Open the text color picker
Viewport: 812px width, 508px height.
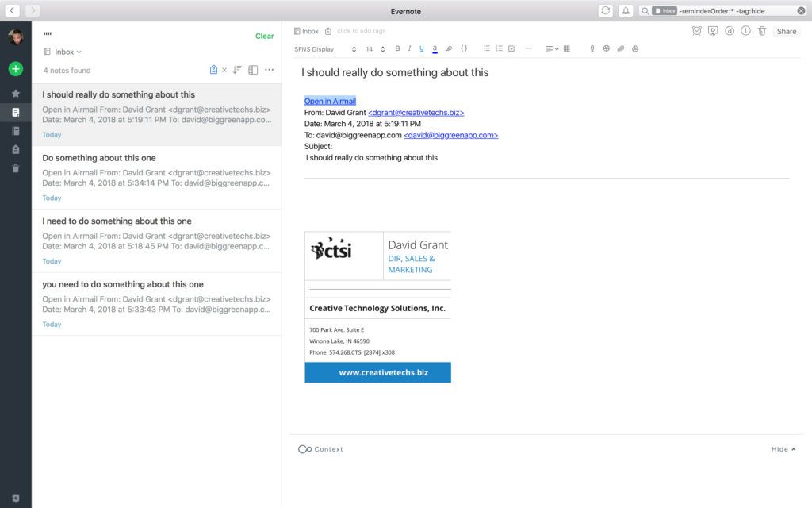click(435, 48)
